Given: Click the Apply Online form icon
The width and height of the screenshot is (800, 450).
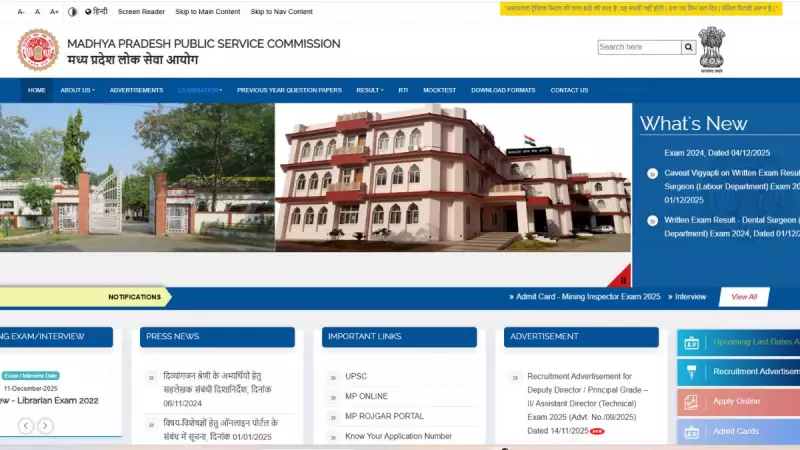Looking at the screenshot, I should (691, 402).
